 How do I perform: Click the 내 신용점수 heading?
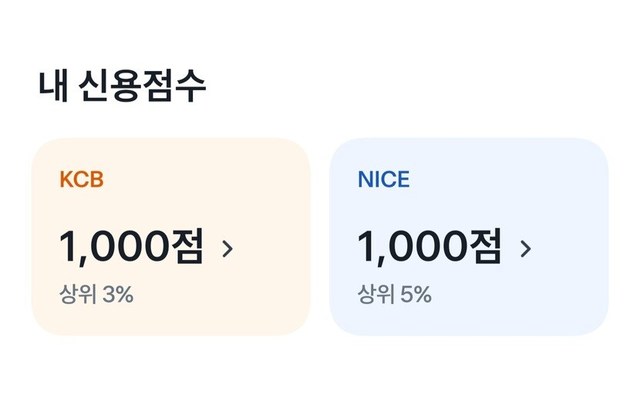click(x=123, y=86)
